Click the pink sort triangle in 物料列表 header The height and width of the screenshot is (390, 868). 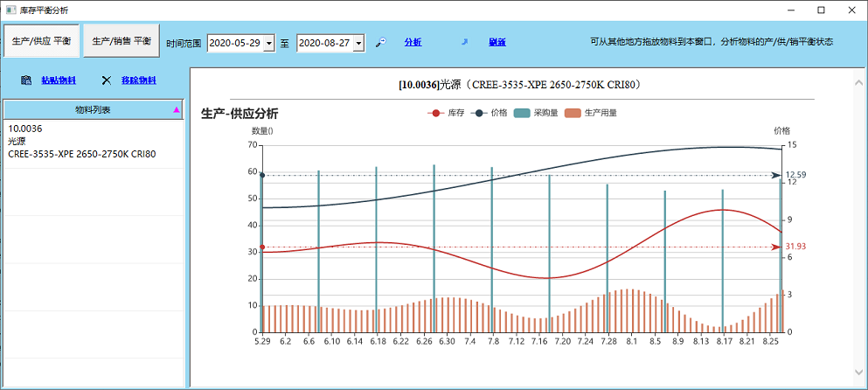[177, 110]
